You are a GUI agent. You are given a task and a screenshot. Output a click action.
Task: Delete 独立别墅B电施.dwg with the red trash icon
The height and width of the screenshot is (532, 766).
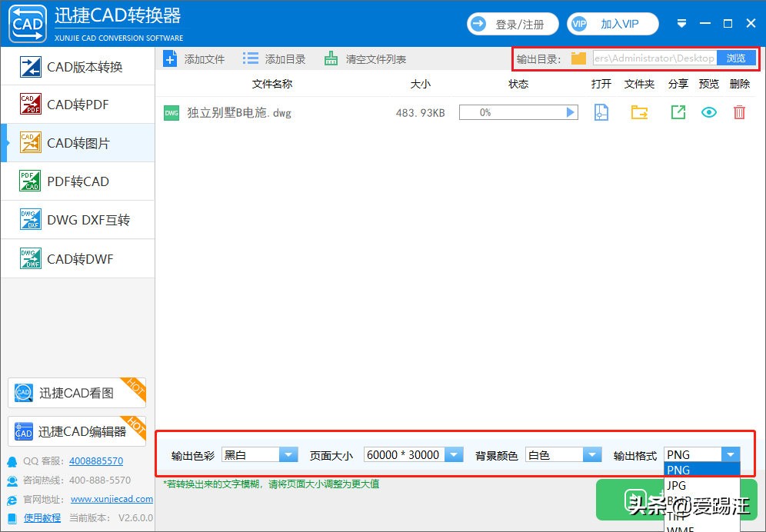pyautogui.click(x=739, y=111)
